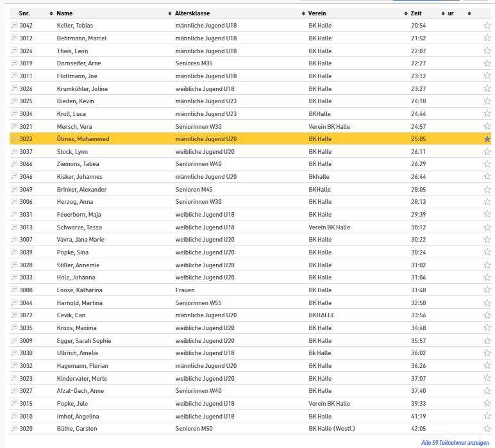Click the comment icon for Harnold, Martina
495x448 pixels.
(x=14, y=303)
